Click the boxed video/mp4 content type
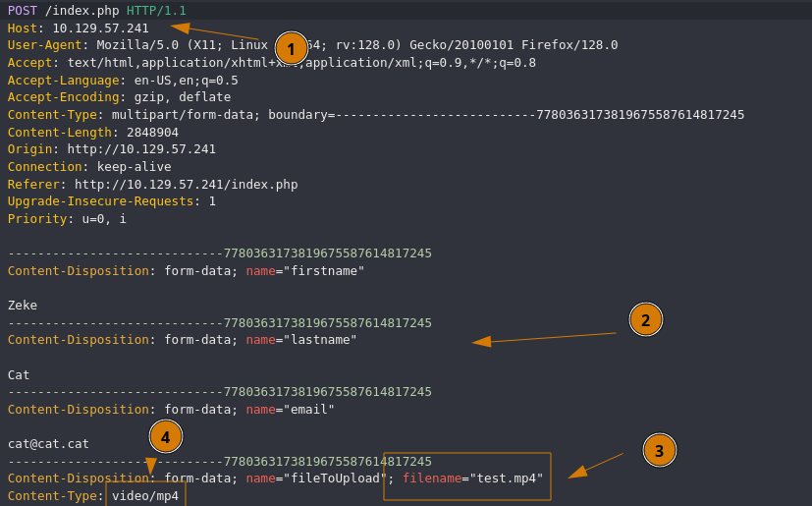The image size is (812, 506). tap(145, 496)
